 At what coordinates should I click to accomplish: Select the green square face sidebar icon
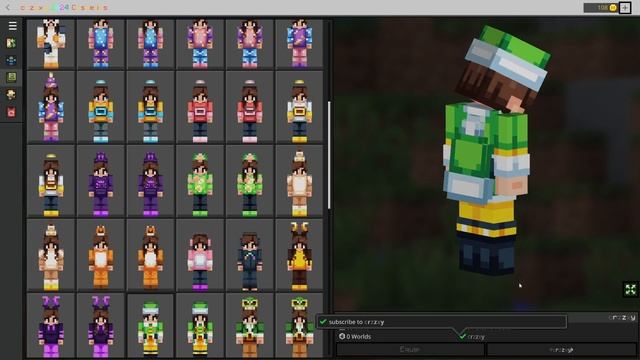pos(11,77)
